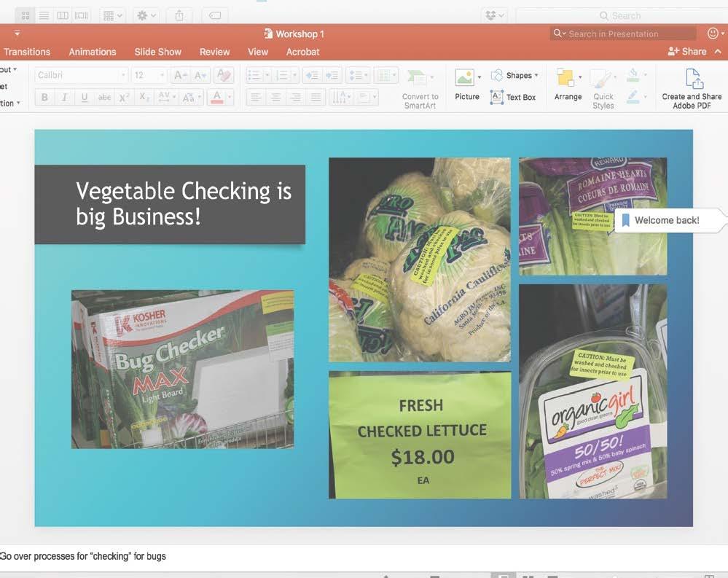
Task: Open the Transitions tab
Action: [26, 52]
